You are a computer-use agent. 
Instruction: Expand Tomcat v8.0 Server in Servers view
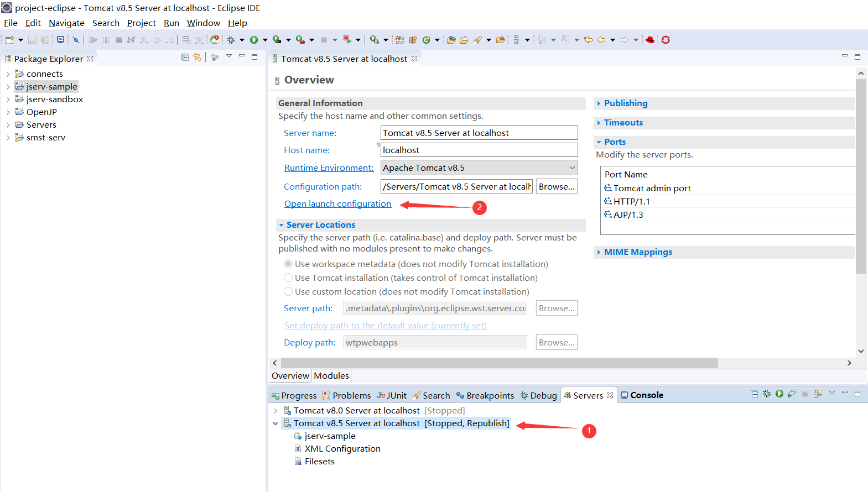(276, 411)
